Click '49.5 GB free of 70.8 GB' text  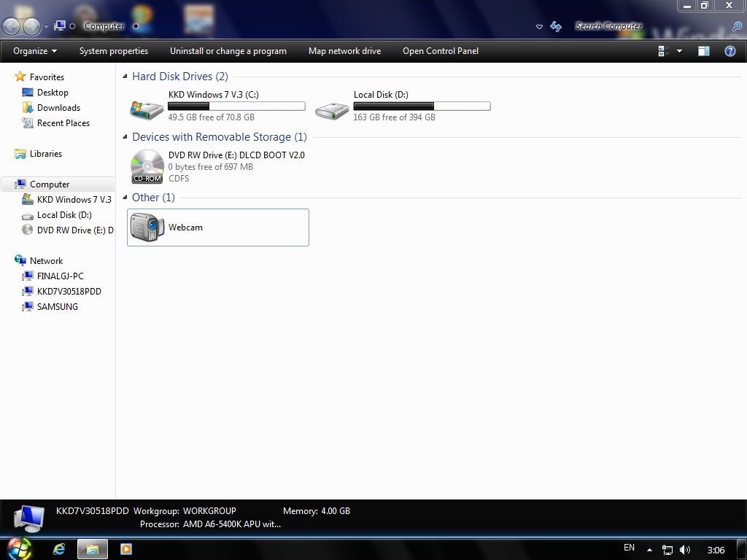(211, 117)
